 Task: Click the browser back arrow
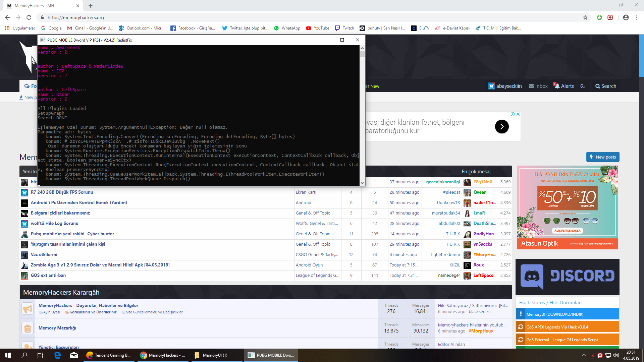tap(7, 17)
